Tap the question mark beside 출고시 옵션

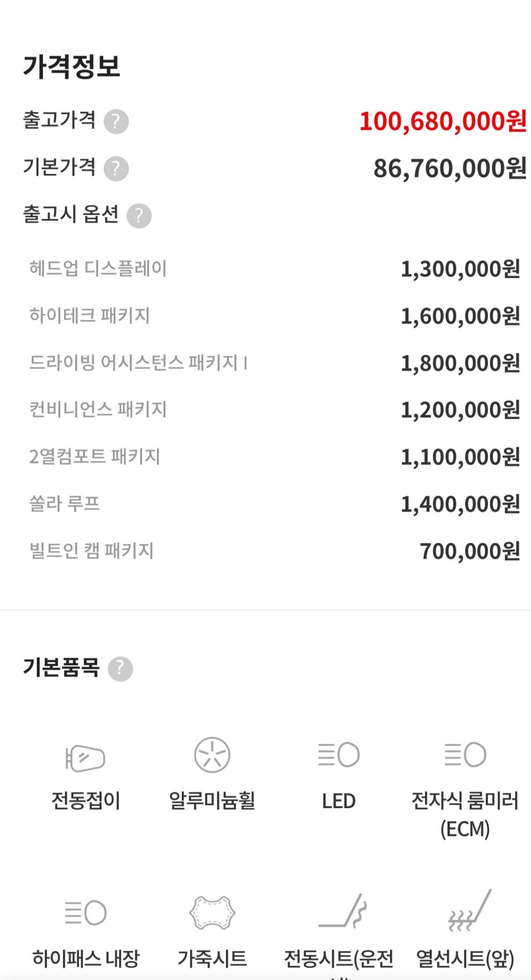[x=139, y=215]
